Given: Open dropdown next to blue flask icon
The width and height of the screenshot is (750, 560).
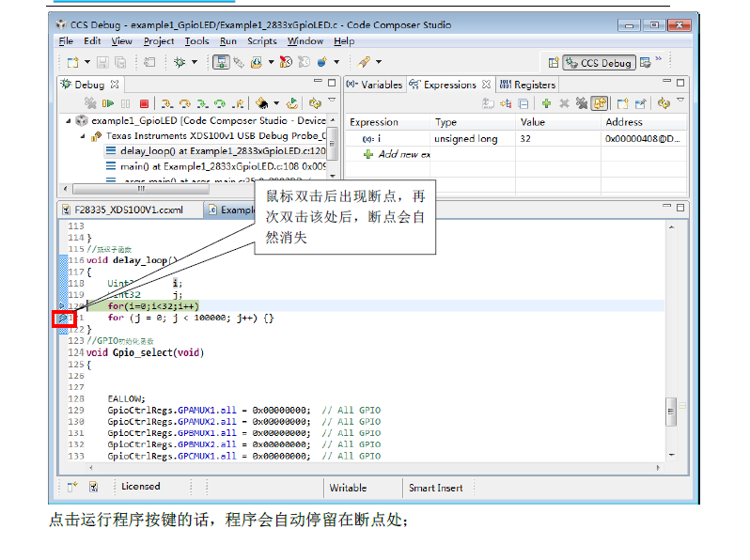Looking at the screenshot, I should point(336,62).
